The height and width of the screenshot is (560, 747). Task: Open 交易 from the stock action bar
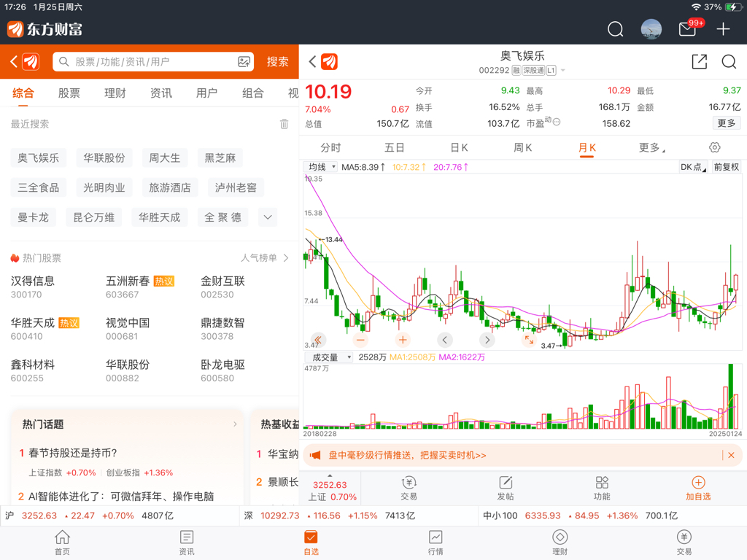pyautogui.click(x=409, y=488)
